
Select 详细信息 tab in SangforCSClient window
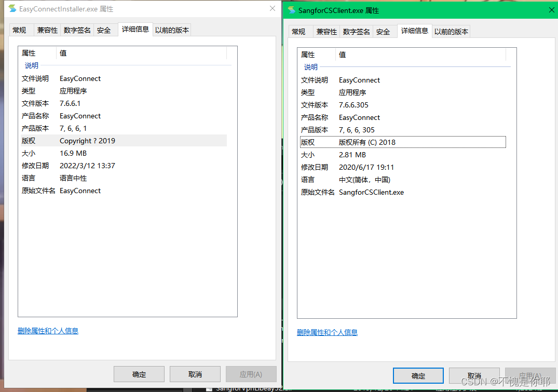415,31
